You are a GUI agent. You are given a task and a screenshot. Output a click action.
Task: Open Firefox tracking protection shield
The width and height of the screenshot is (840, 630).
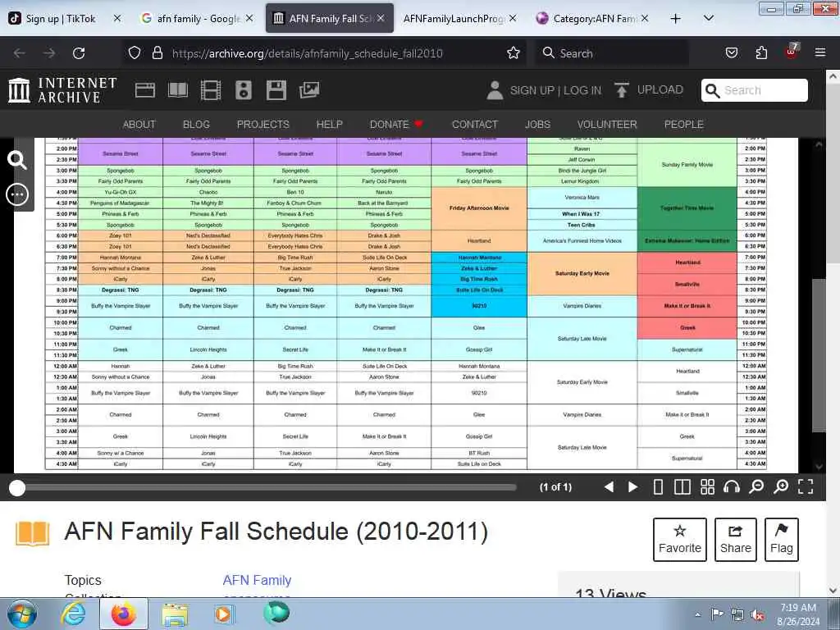135,53
